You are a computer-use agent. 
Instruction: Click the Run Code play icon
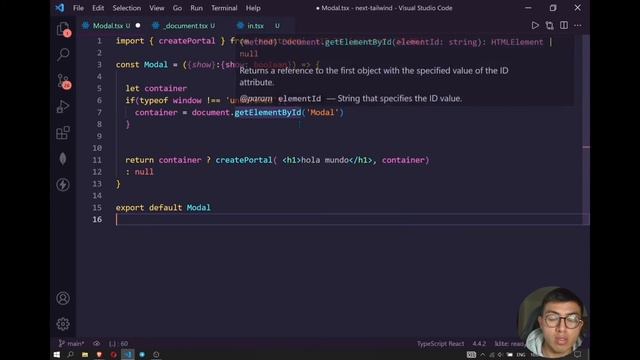pos(535,25)
